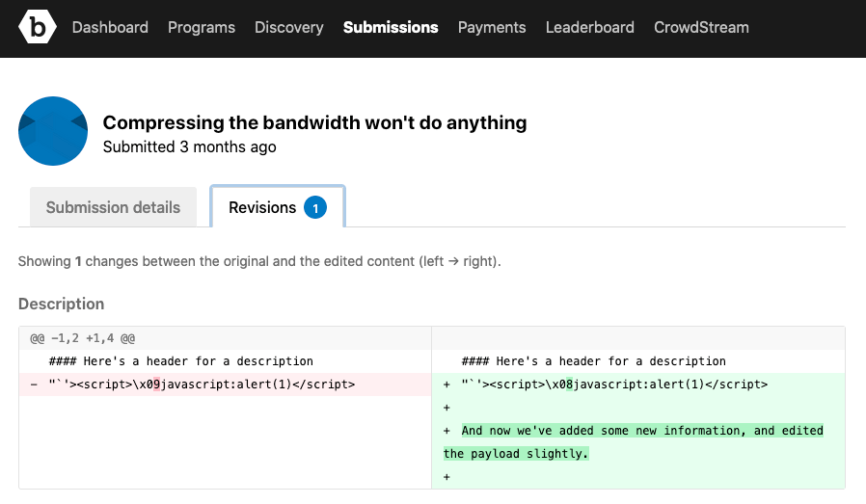This screenshot has width=866, height=504.
Task: Click the blue researcher avatar image
Action: tap(54, 131)
